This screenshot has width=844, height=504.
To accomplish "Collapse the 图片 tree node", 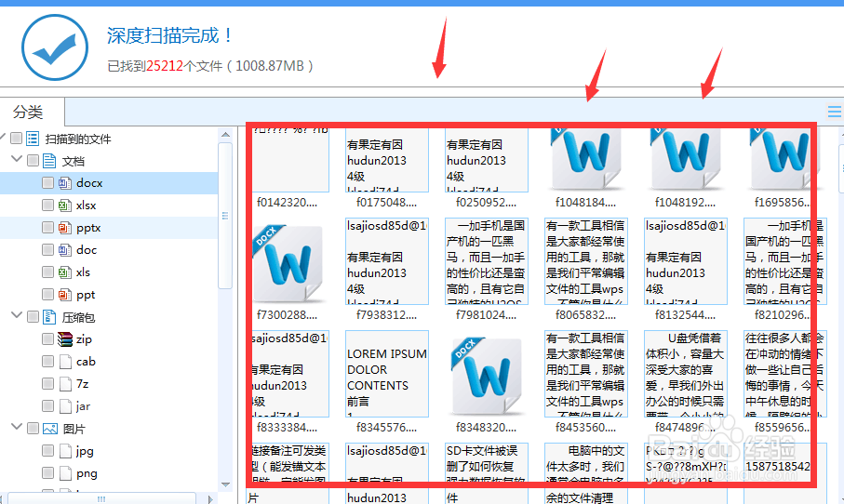I will pos(17,427).
